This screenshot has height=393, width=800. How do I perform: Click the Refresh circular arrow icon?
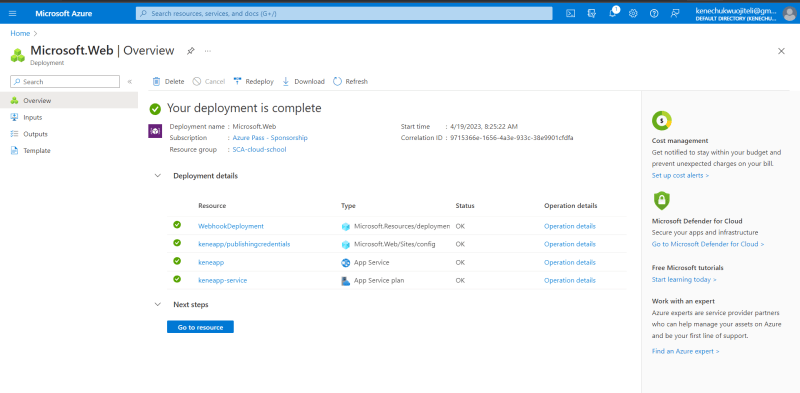(337, 82)
